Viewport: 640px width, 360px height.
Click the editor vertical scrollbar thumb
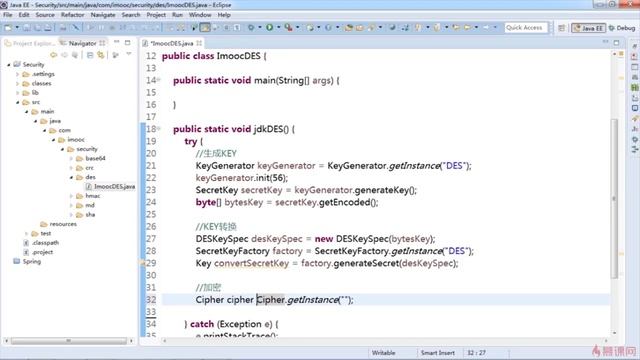coord(614,198)
